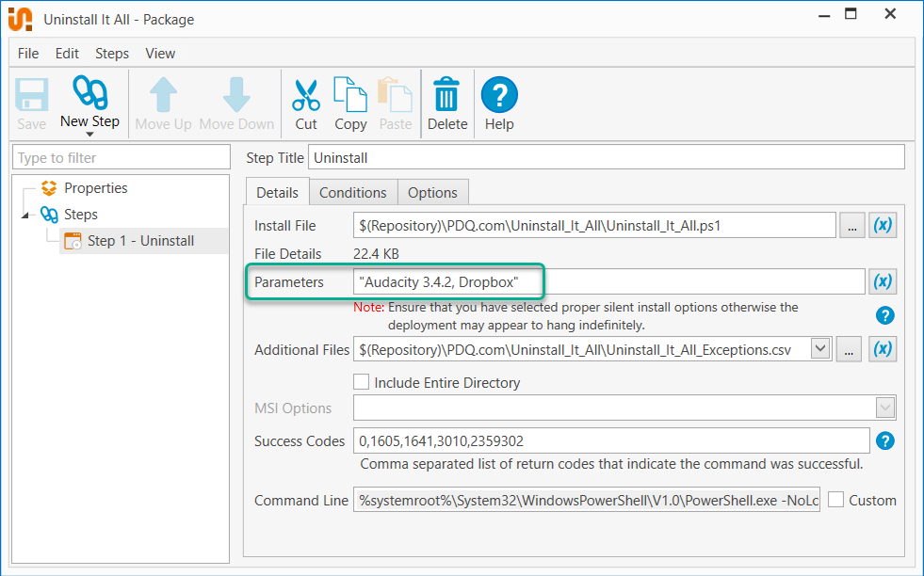The height and width of the screenshot is (576, 924).
Task: Click the help icon beside Success Codes
Action: (884, 440)
